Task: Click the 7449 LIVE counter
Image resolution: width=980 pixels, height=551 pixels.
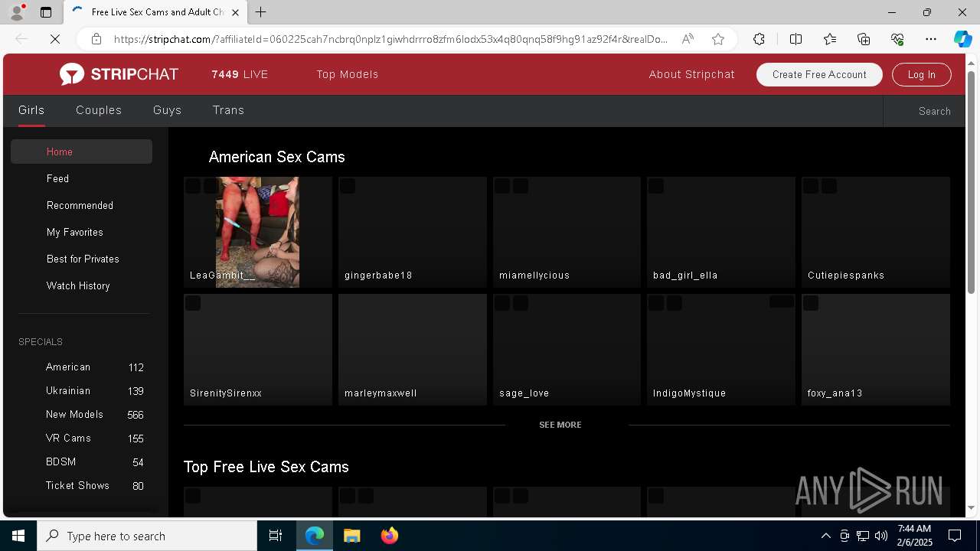Action: pos(240,74)
